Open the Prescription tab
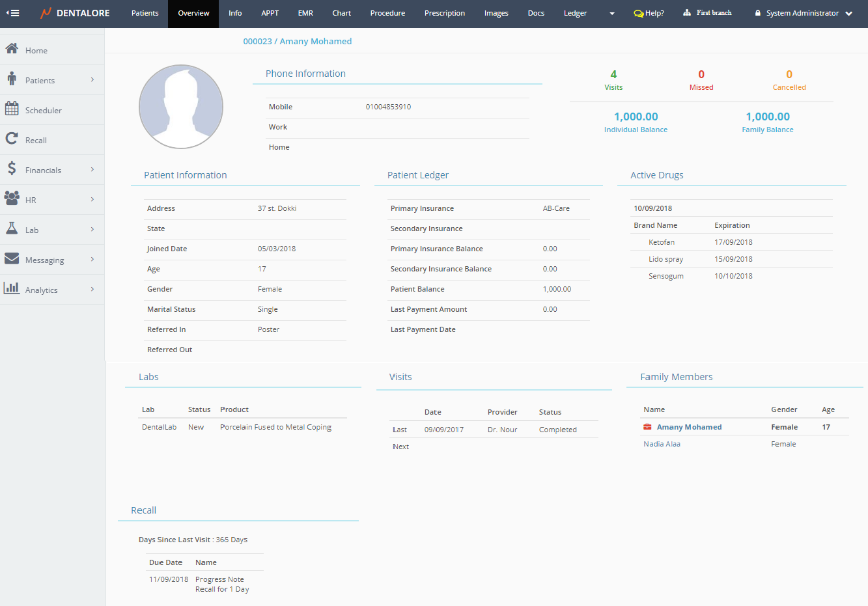Image resolution: width=868 pixels, height=606 pixels. (x=444, y=13)
